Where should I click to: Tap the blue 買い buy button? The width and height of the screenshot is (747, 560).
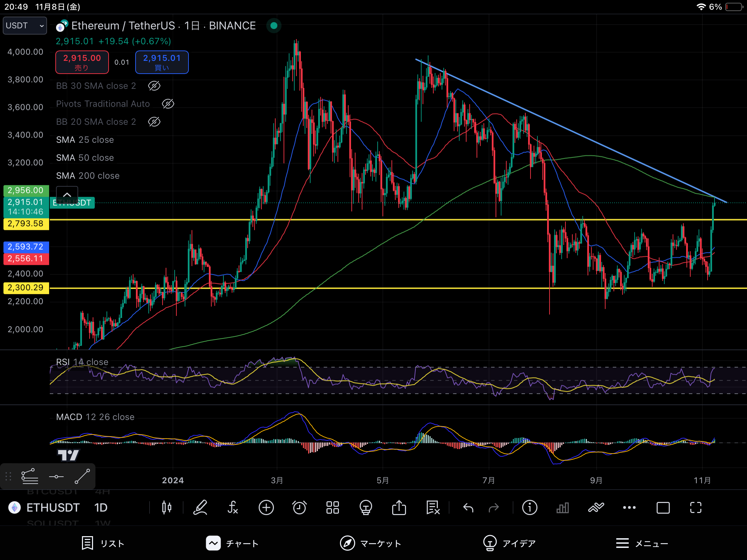162,62
